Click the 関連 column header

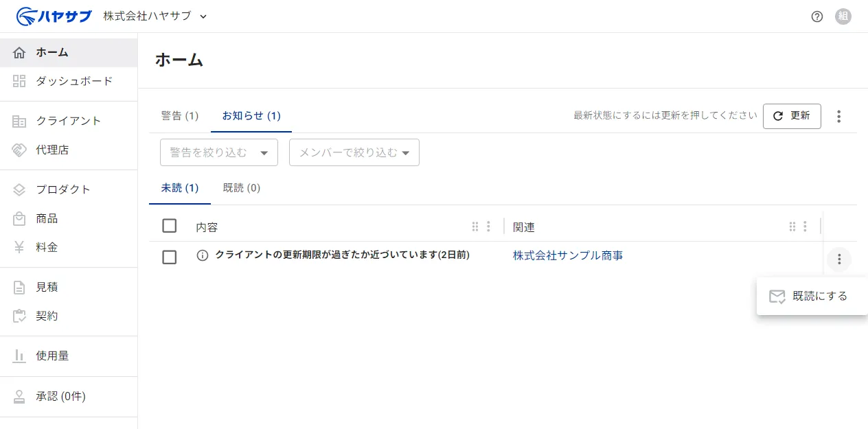point(524,227)
